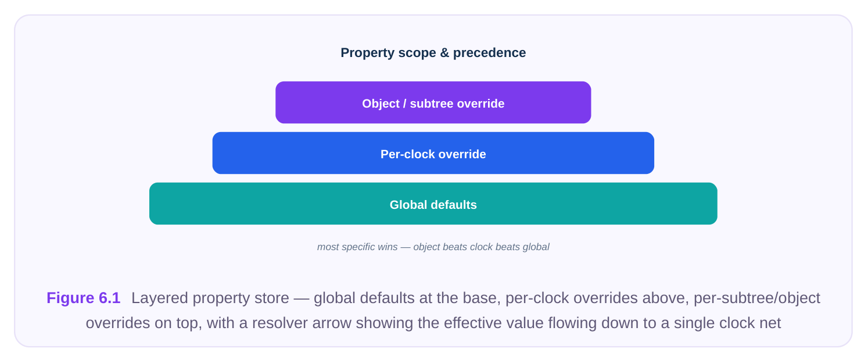This screenshot has width=868, height=363.
Task: Click the purple Object / subtree override block
Action: (433, 102)
